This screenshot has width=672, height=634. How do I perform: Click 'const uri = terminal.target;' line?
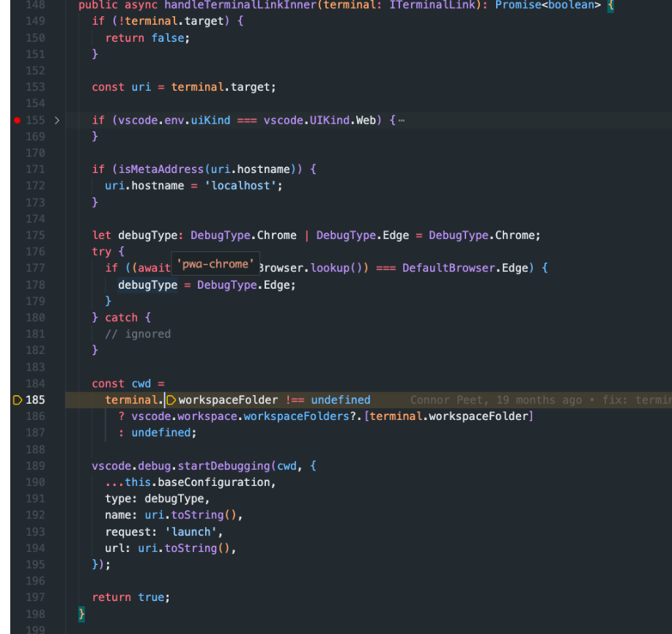coord(184,87)
